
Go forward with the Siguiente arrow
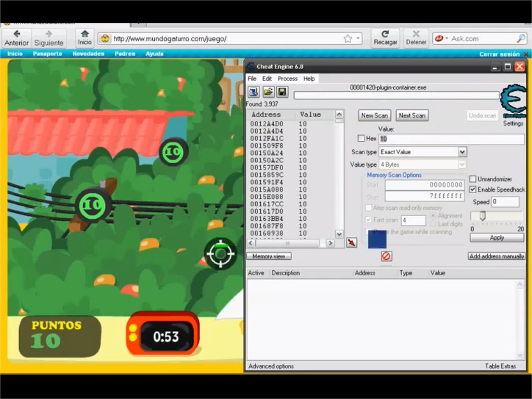coord(49,38)
